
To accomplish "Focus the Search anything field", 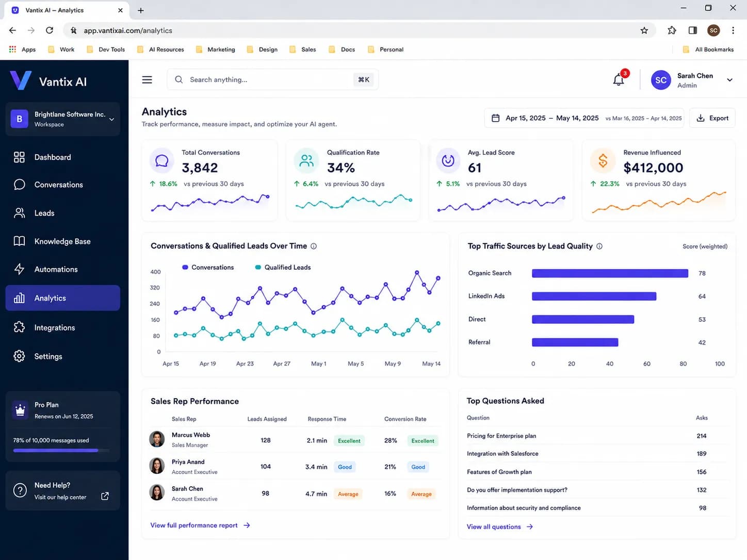I will 273,80.
